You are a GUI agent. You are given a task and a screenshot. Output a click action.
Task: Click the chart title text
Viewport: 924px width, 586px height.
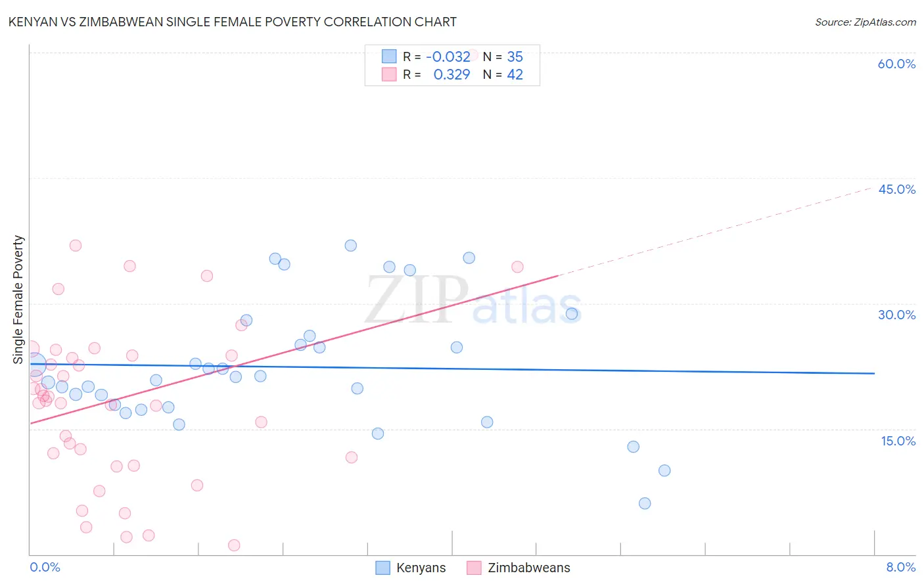point(232,22)
